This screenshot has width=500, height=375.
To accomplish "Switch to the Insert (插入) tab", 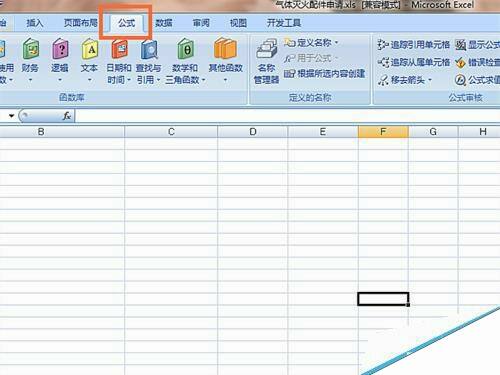I will (35, 23).
